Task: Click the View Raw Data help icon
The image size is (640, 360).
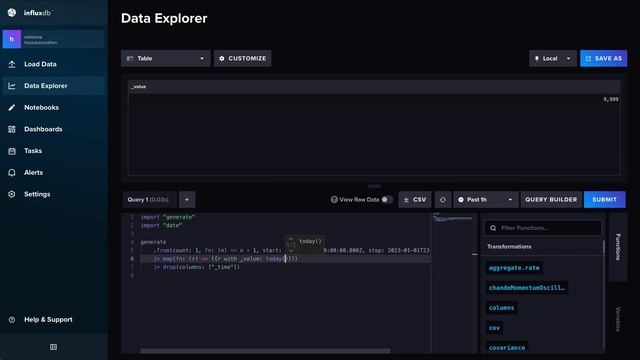Action: pyautogui.click(x=334, y=200)
